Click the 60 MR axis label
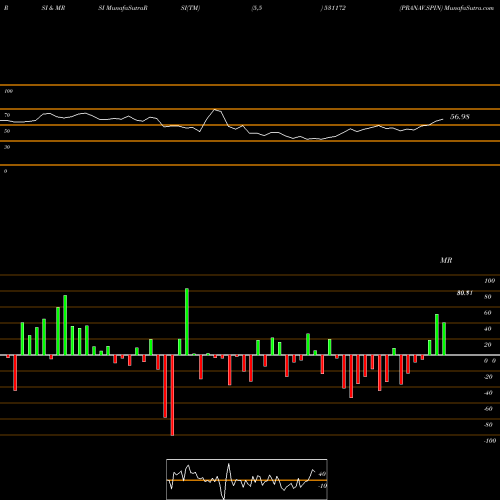The image size is (500, 500). [x=487, y=313]
